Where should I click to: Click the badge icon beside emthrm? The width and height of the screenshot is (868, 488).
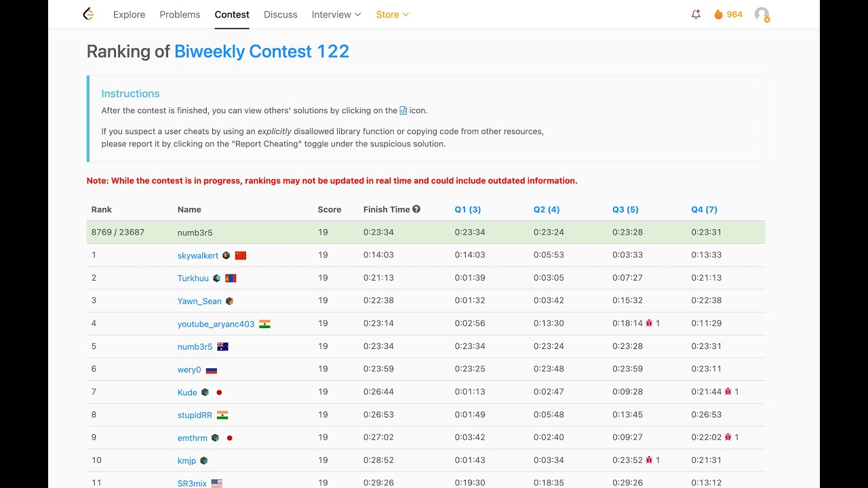pyautogui.click(x=215, y=438)
